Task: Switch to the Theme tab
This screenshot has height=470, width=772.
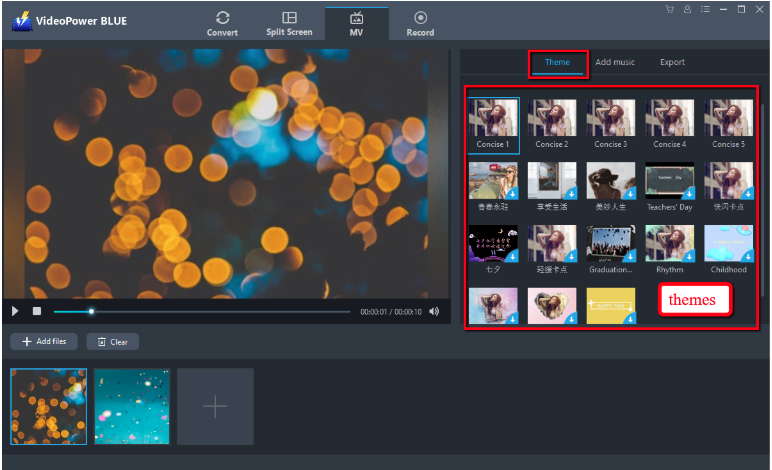Action: [557, 62]
